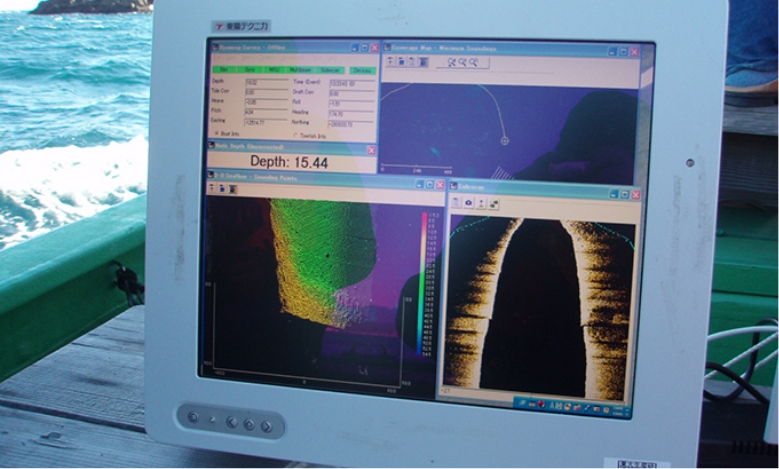Click the leftmost magnifier icon in Coverage Map

451,62
